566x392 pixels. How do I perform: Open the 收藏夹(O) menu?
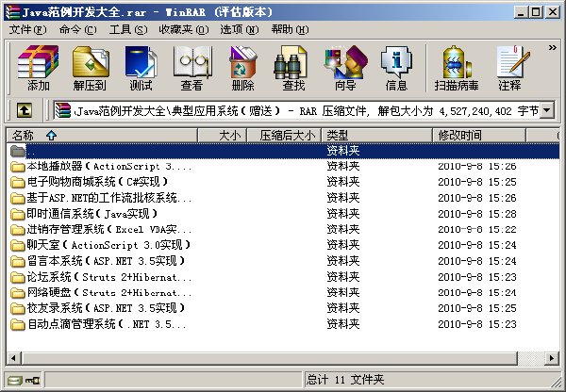click(184, 29)
